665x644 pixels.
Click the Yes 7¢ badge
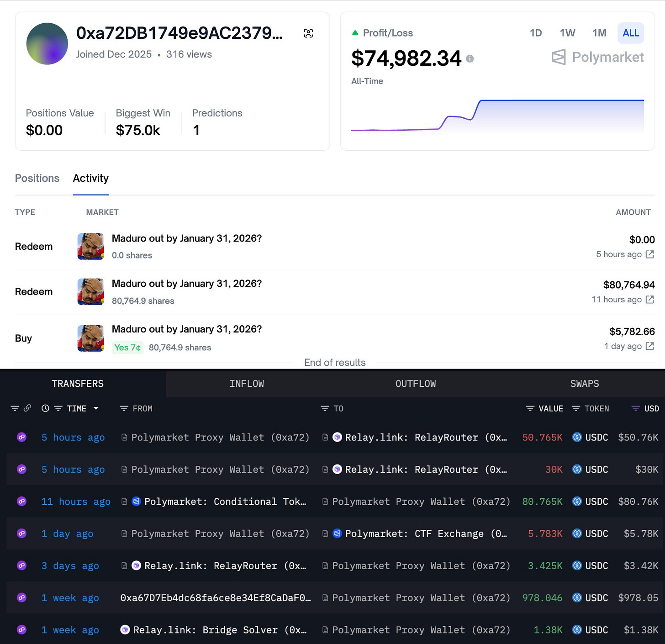[128, 348]
